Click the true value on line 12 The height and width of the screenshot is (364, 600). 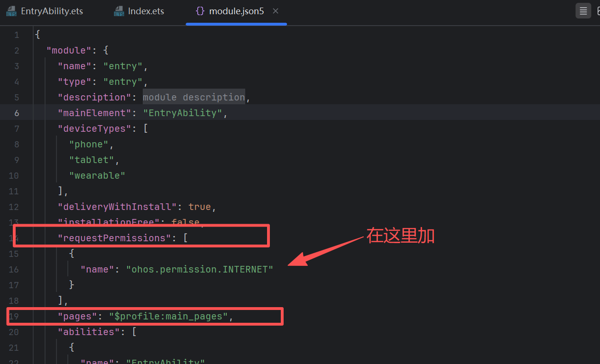coord(200,207)
